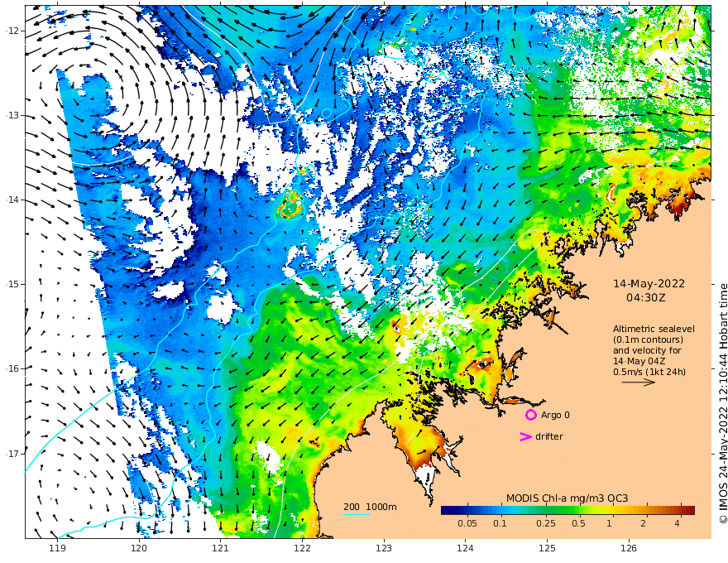Click the '0.25' colorbar tick label

click(546, 523)
